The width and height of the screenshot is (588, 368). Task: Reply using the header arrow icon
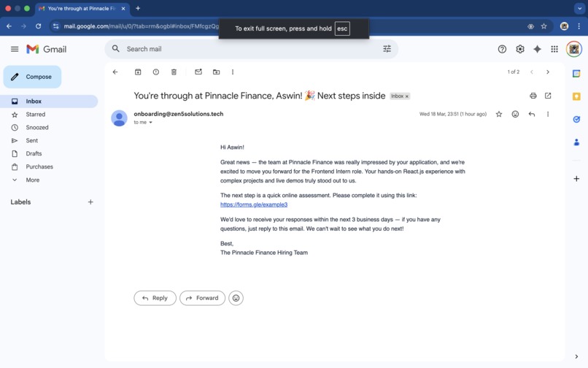[x=532, y=114]
